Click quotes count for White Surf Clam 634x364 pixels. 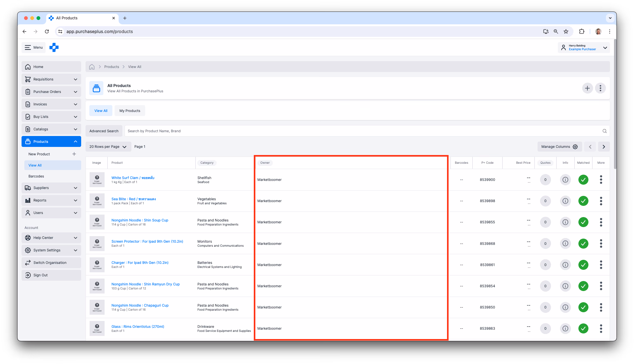[x=545, y=180]
